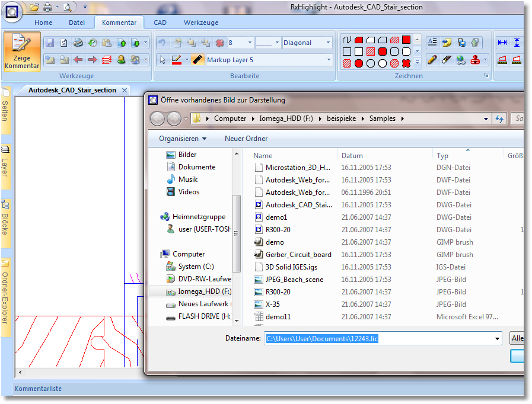
Task: Expand the Diagonal hatch style dropdown
Action: coord(328,43)
